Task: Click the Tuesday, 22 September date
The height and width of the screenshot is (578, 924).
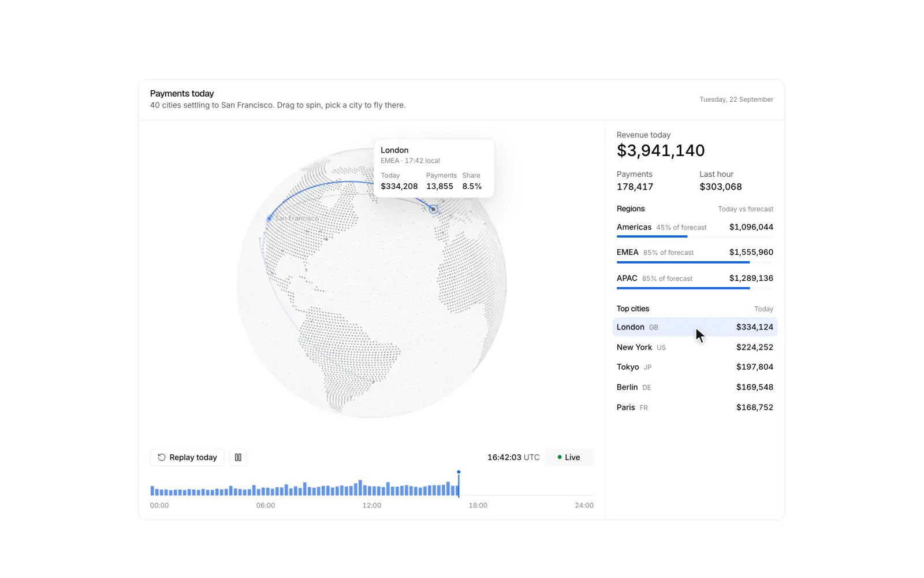Action: click(x=736, y=99)
